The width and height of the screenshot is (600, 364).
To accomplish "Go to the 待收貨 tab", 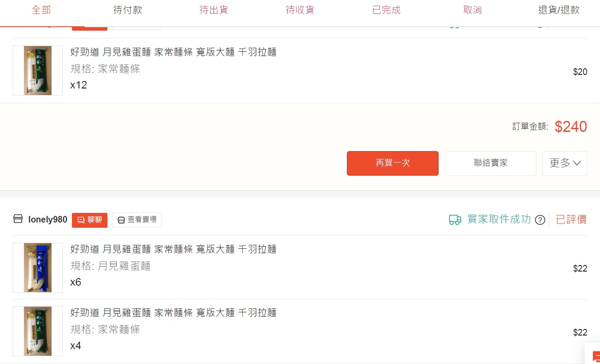I will (300, 10).
